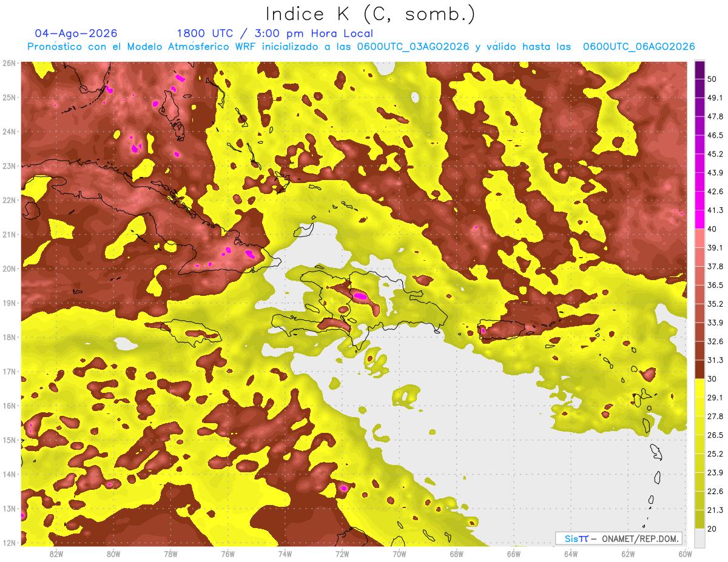Select the date label '04-Ago-2026'
The height and width of the screenshot is (562, 728).
click(76, 33)
